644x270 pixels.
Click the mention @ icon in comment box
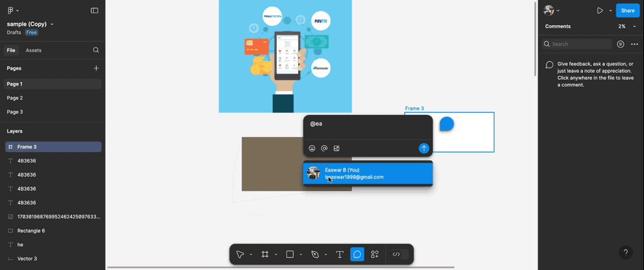pyautogui.click(x=324, y=149)
